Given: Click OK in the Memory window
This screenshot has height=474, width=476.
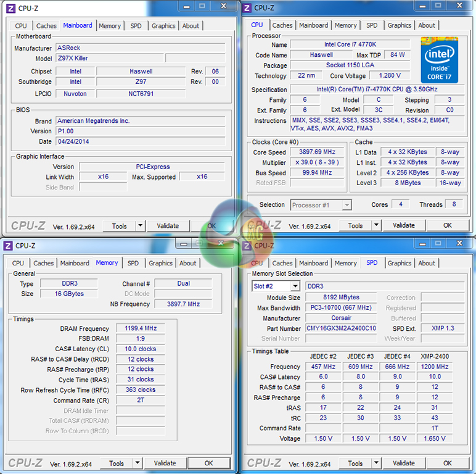Looking at the screenshot, I should point(208,463).
